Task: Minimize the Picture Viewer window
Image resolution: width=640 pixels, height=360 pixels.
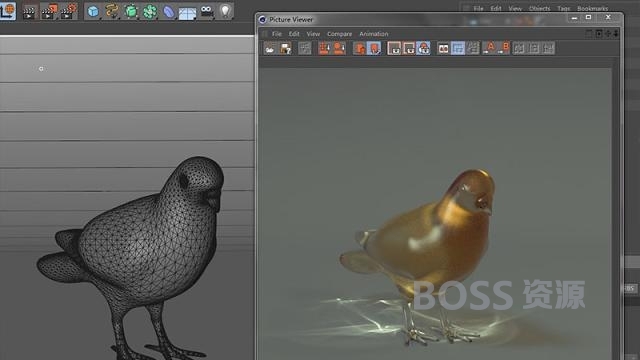Action: tap(574, 18)
